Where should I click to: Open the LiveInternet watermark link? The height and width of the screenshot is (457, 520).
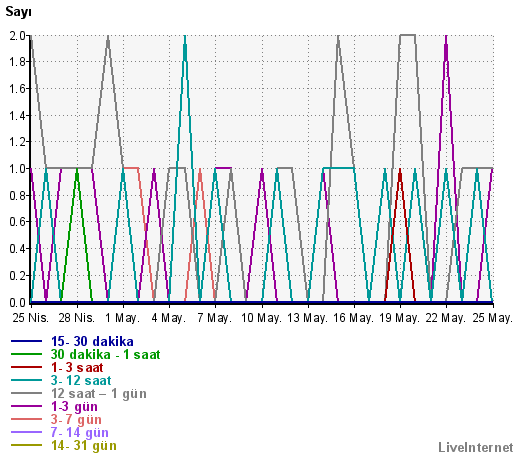[x=476, y=447]
